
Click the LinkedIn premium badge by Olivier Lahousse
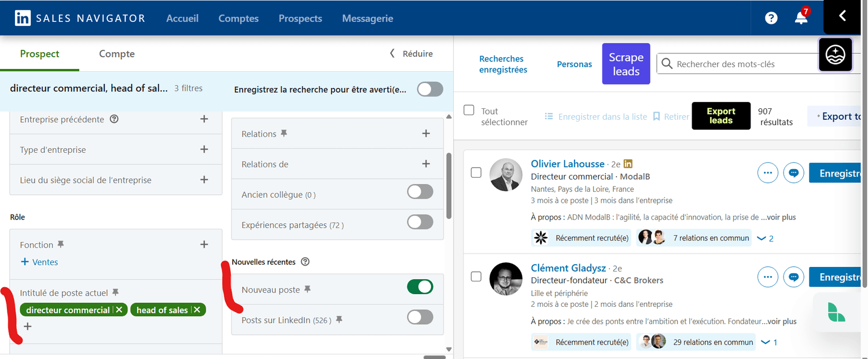pos(628,164)
